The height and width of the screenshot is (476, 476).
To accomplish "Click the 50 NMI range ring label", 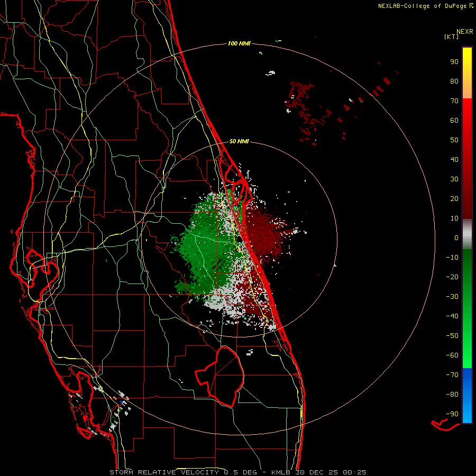I will point(239,141).
